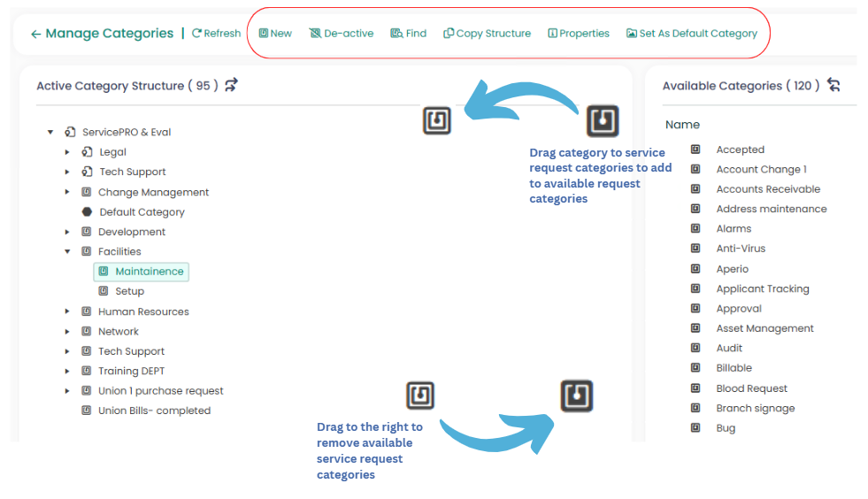Click the Union Bills- completed item
Screen dimensions: 868x499
(x=154, y=411)
